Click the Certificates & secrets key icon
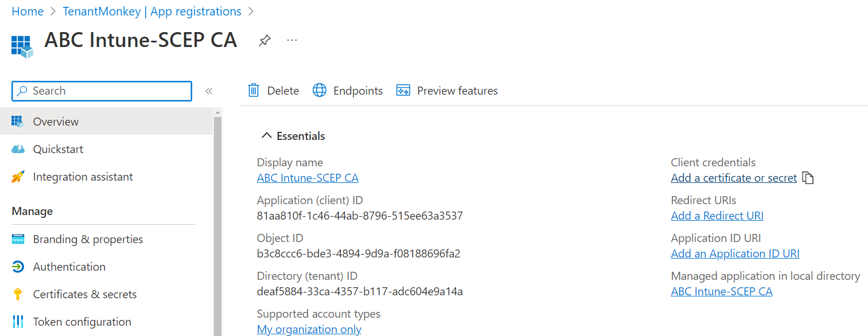Viewport: 868px width, 336px height. click(x=18, y=294)
